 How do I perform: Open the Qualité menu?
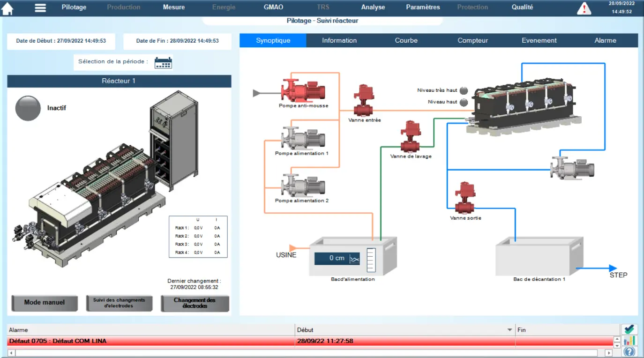pyautogui.click(x=523, y=7)
